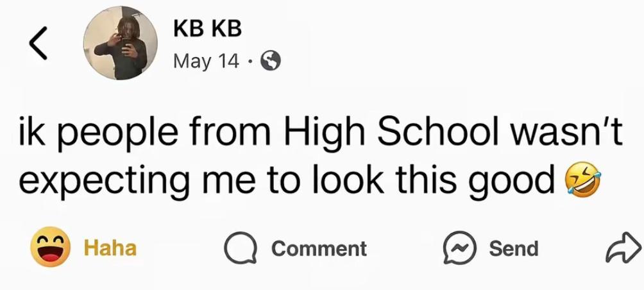Click the laughing Haha reaction emoji face
The image size is (644, 290).
coord(50,247)
